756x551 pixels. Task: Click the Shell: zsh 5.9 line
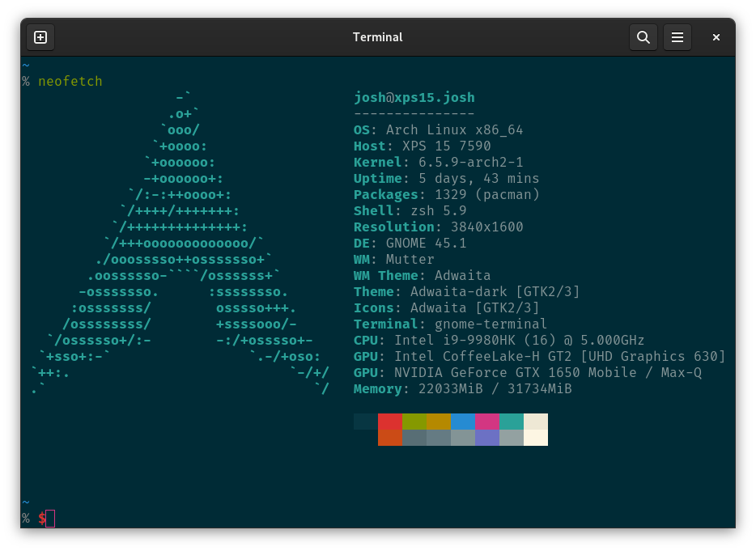(x=410, y=210)
